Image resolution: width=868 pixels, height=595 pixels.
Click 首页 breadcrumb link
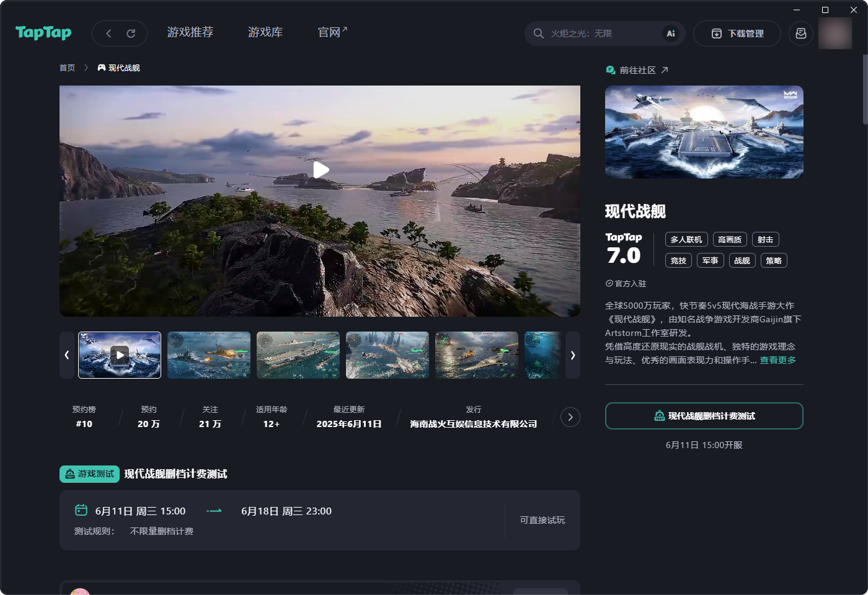click(x=67, y=68)
